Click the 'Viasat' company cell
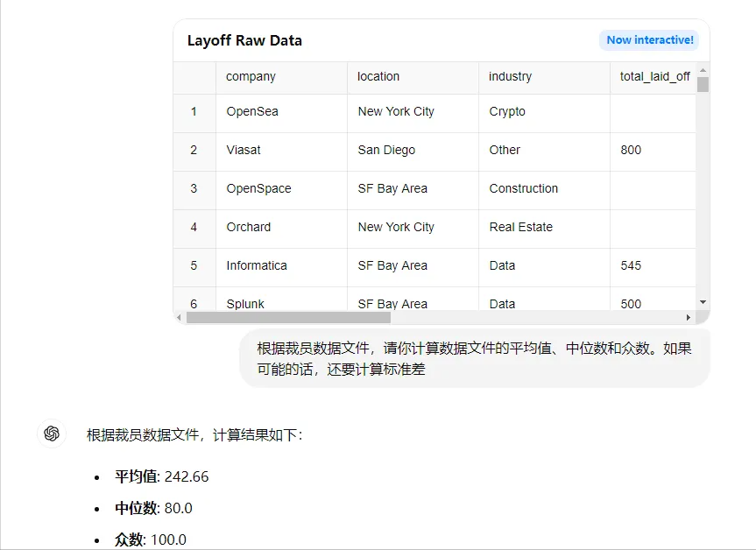The height and width of the screenshot is (550, 756). pos(281,151)
